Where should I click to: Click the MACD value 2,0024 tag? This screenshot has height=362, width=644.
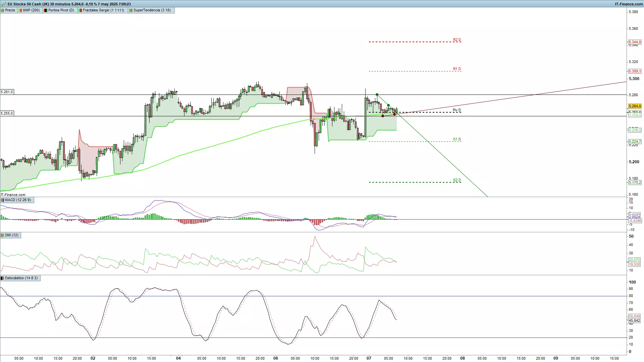634,217
